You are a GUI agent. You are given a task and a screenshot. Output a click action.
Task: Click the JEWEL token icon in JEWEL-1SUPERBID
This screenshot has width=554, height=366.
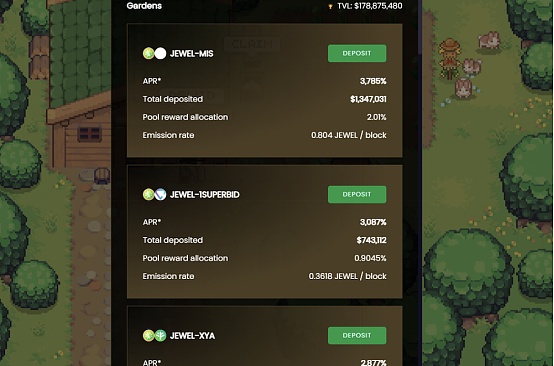tap(148, 194)
